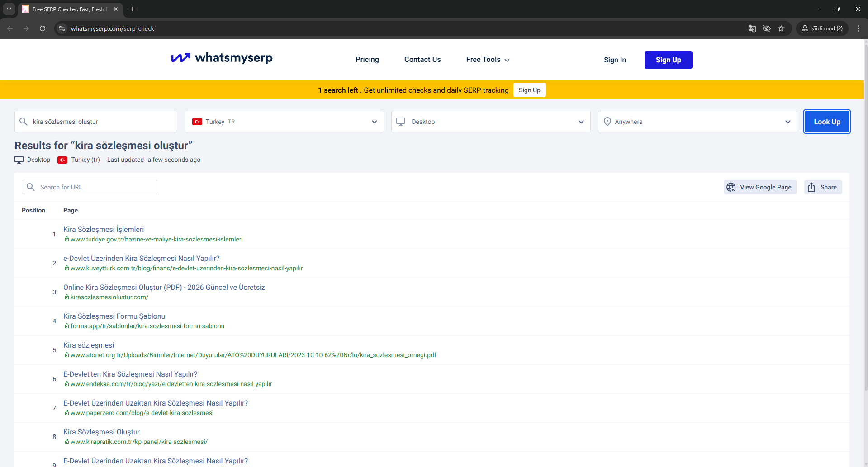Click the blue Sign Up button
Screen dimensions: 868x467
click(669, 60)
